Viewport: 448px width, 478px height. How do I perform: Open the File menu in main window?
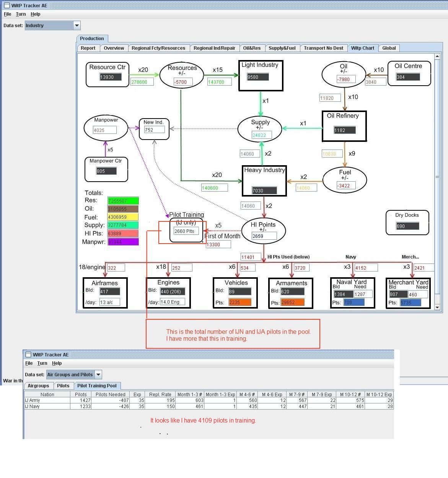point(7,14)
